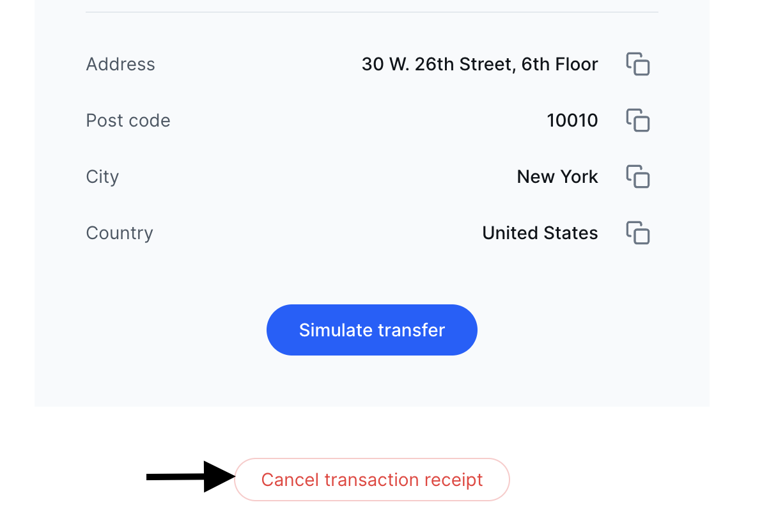Click on the New York value text
This screenshot has width=762, height=532.
tap(557, 176)
